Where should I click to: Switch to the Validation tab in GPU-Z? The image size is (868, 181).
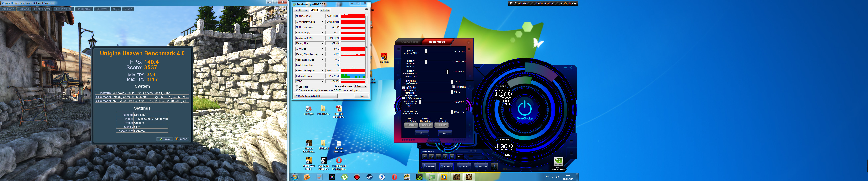click(x=325, y=10)
